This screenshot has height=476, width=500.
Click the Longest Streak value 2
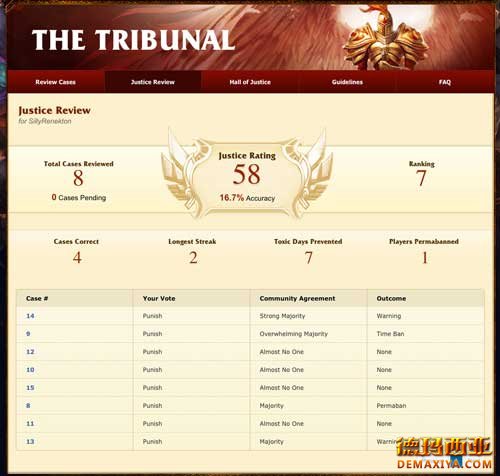coord(193,257)
